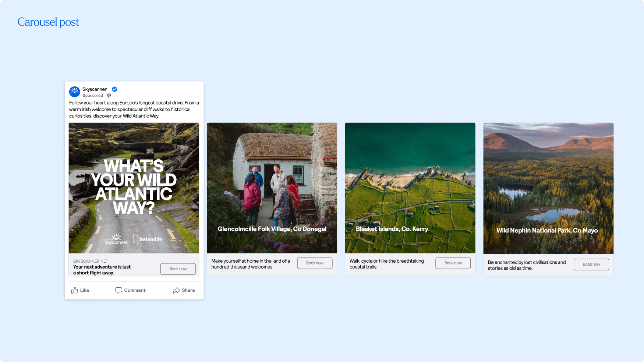
Task: Click the Skyscanner page name
Action: point(94,89)
